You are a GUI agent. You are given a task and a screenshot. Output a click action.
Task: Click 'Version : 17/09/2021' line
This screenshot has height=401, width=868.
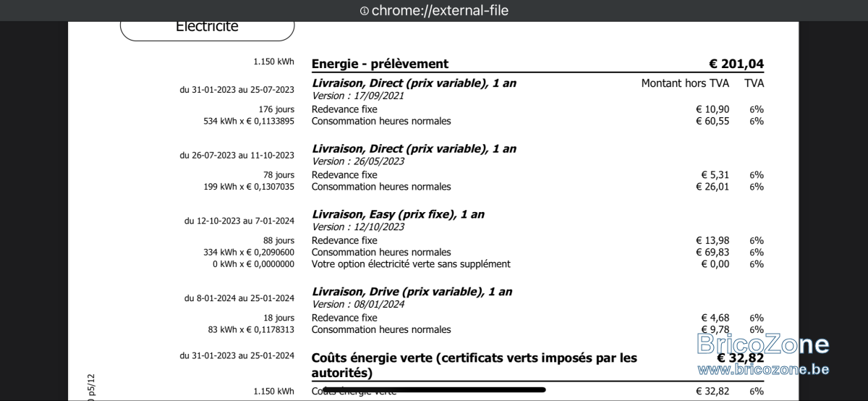coord(358,96)
